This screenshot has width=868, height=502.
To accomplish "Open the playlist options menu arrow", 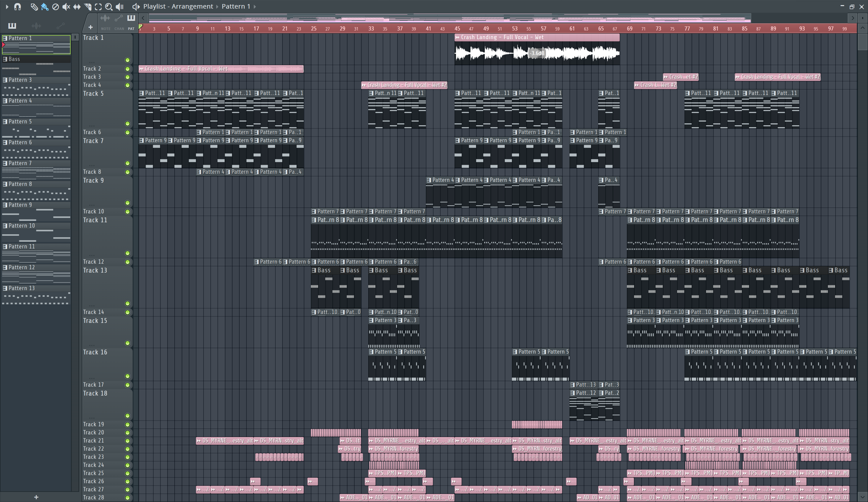I will point(7,7).
